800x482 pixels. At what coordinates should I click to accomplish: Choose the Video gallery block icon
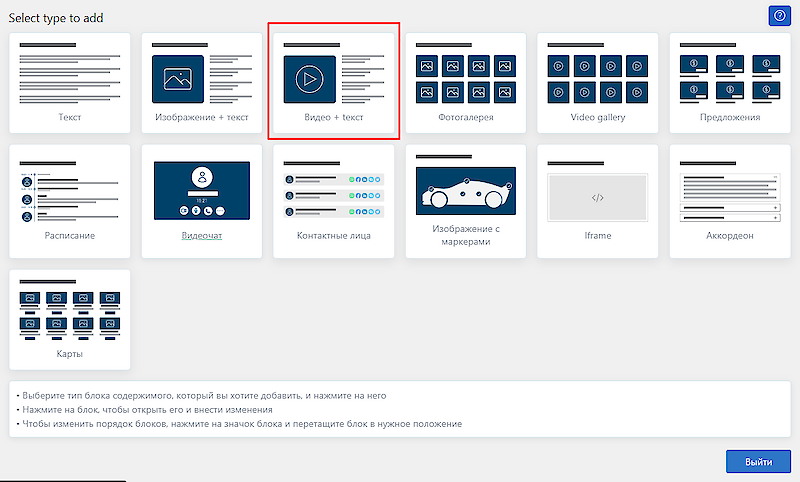[x=598, y=75]
